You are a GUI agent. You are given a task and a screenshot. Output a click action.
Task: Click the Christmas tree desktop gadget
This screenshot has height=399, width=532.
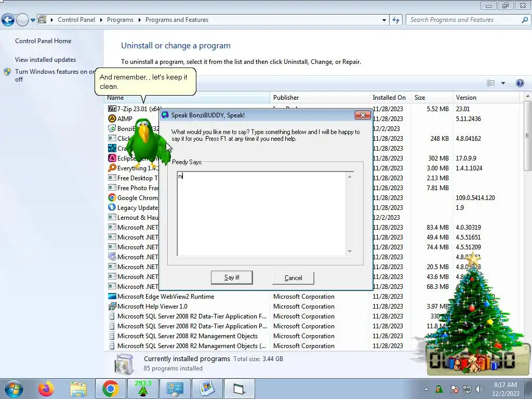click(x=473, y=315)
